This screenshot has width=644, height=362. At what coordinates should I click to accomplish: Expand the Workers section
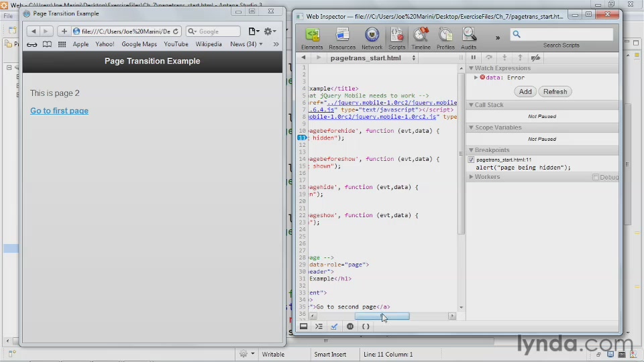471,177
